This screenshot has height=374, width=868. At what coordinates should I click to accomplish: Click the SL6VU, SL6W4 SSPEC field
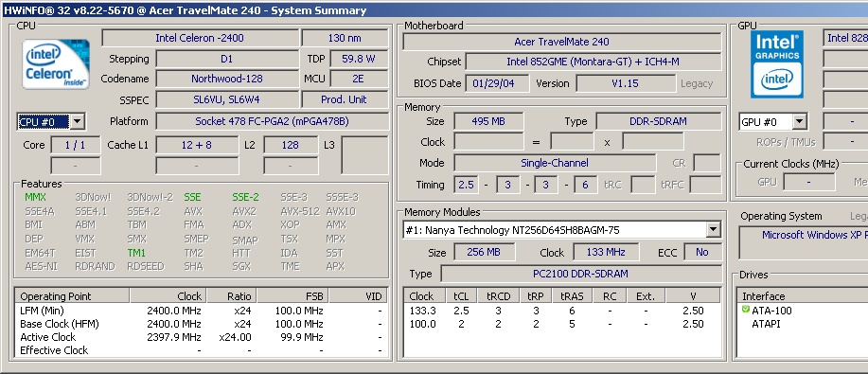pos(226,99)
